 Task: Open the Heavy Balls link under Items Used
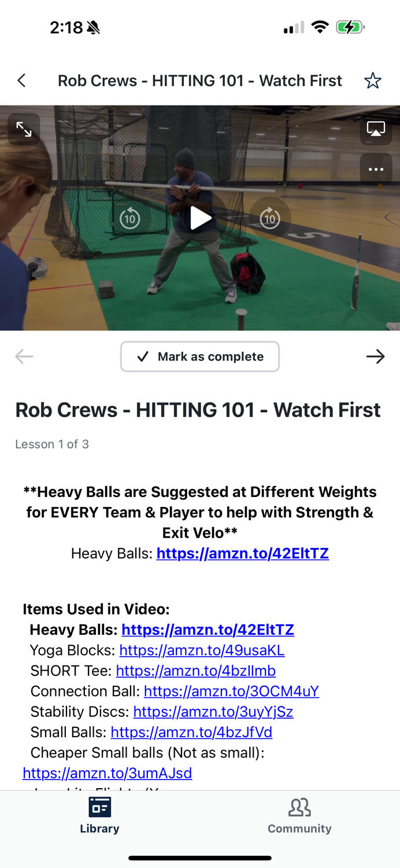[x=208, y=630]
